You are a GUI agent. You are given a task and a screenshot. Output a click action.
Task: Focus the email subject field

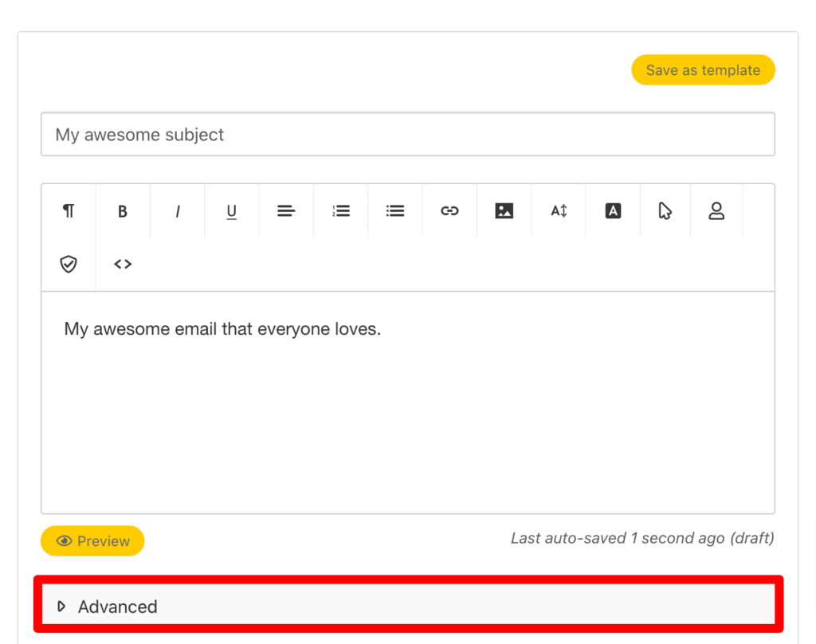click(x=407, y=135)
